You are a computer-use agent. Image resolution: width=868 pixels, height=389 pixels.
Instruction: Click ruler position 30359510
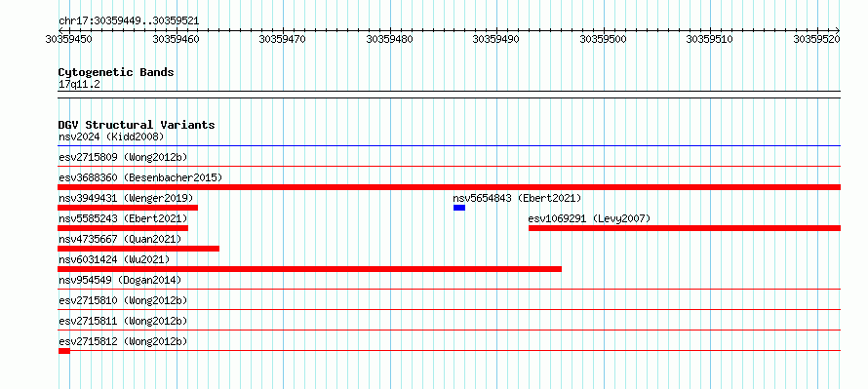pyautogui.click(x=710, y=39)
